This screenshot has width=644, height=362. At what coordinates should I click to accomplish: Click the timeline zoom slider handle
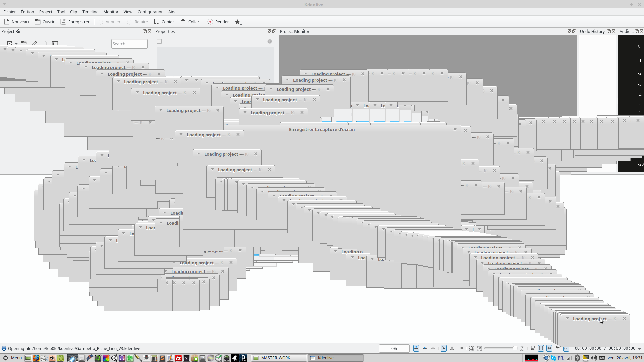point(515,348)
